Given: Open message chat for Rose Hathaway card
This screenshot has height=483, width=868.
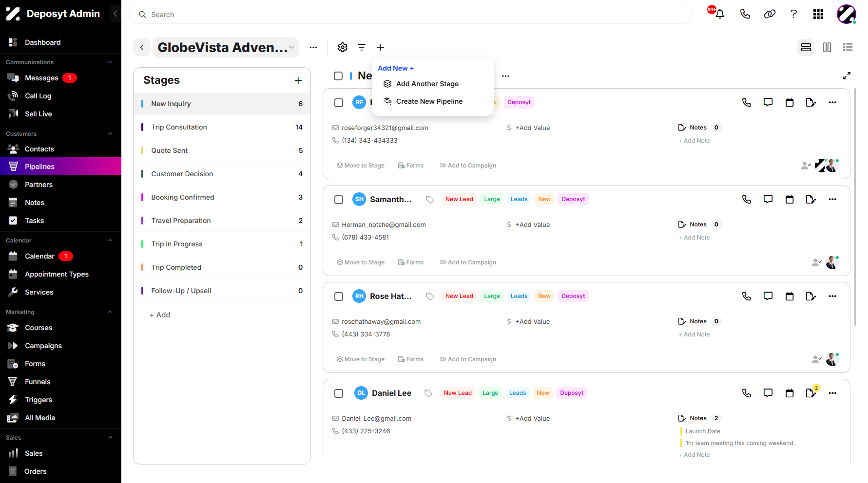Looking at the screenshot, I should point(768,296).
